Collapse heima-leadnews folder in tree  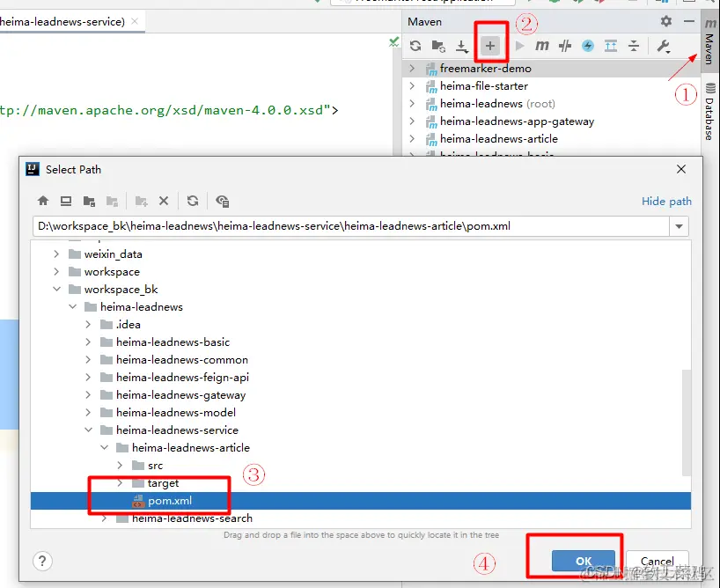[x=72, y=306]
